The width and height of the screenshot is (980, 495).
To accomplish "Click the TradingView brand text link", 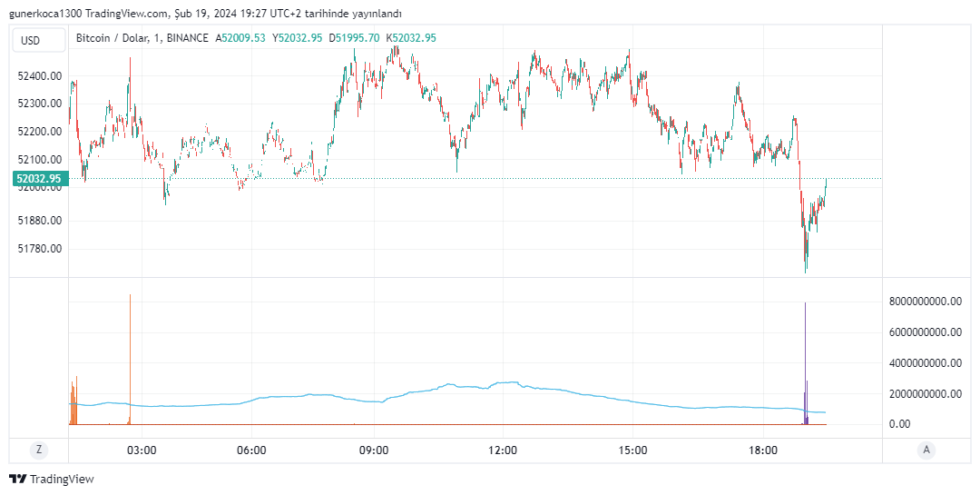I will click(x=62, y=479).
